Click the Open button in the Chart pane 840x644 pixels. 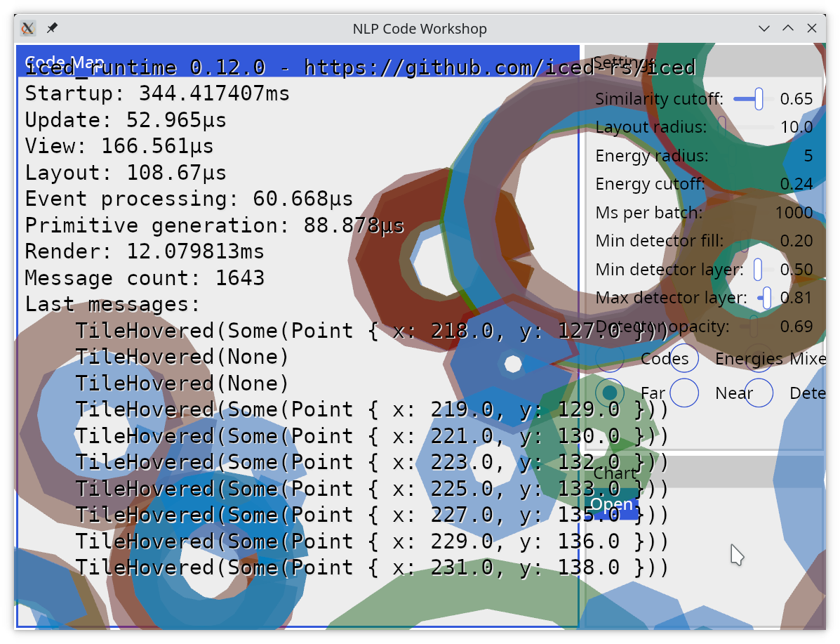click(612, 505)
